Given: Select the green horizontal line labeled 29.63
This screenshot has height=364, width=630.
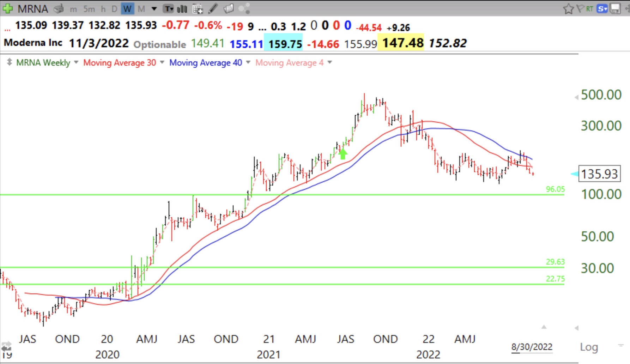Looking at the screenshot, I should click(282, 267).
